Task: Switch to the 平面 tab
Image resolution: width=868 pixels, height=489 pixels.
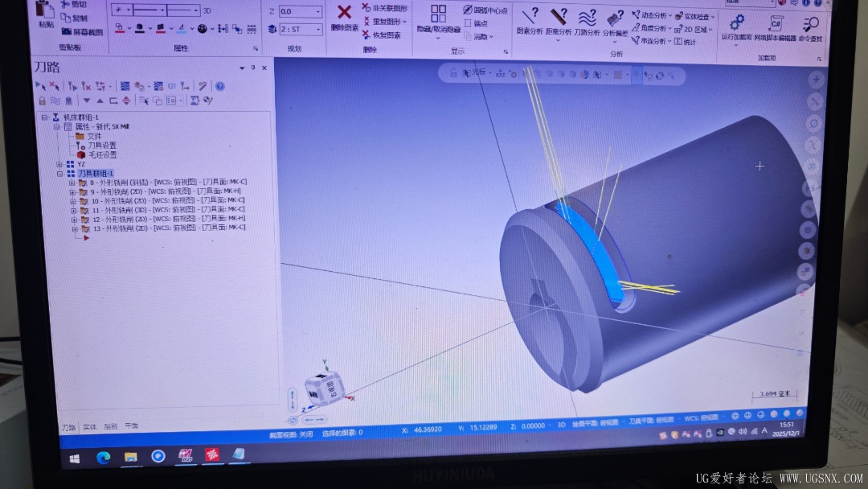Action: pos(132,426)
